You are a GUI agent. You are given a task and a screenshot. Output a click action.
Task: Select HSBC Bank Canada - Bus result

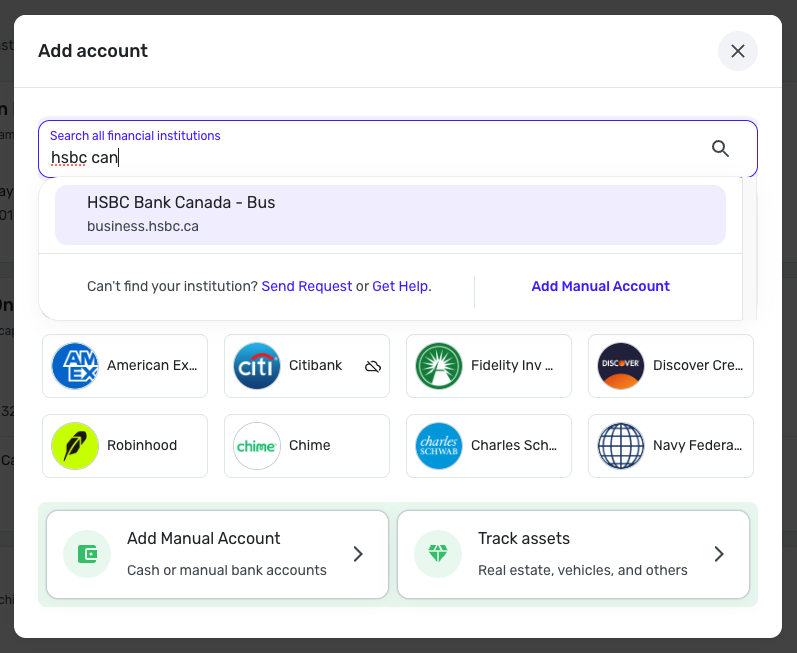point(390,214)
